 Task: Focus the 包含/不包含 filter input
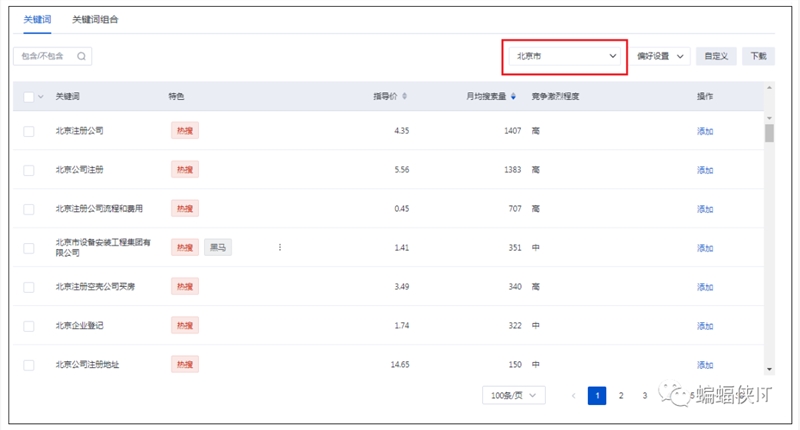(x=45, y=57)
